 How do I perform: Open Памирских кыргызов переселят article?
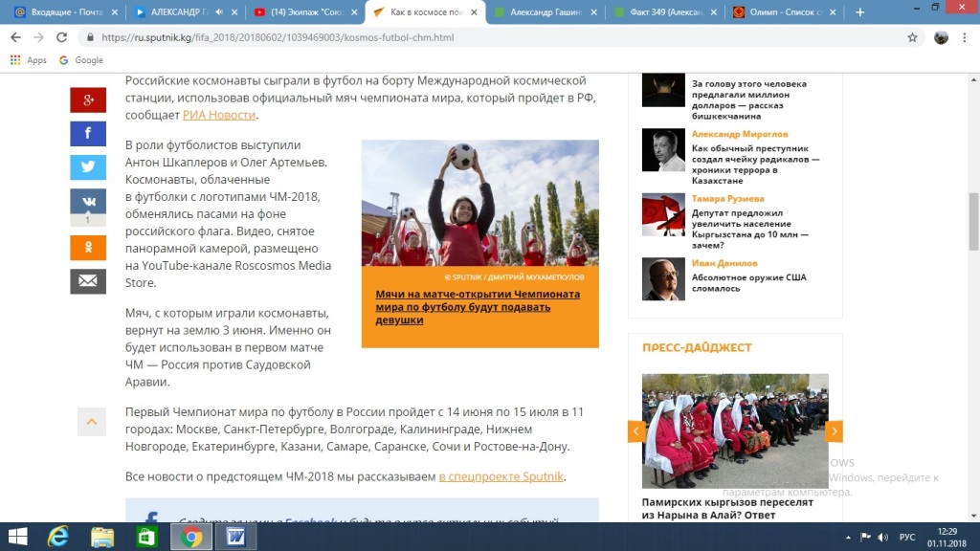tap(727, 509)
